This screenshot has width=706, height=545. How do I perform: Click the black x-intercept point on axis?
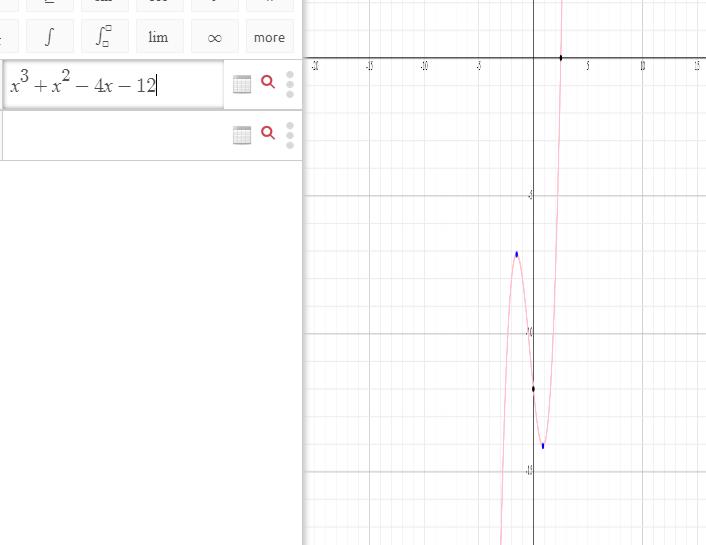tap(561, 58)
